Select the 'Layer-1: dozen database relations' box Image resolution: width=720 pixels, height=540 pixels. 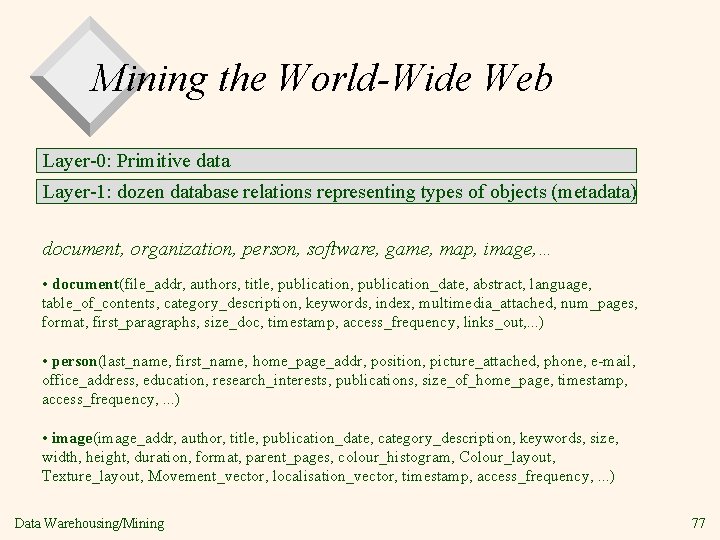tap(336, 191)
